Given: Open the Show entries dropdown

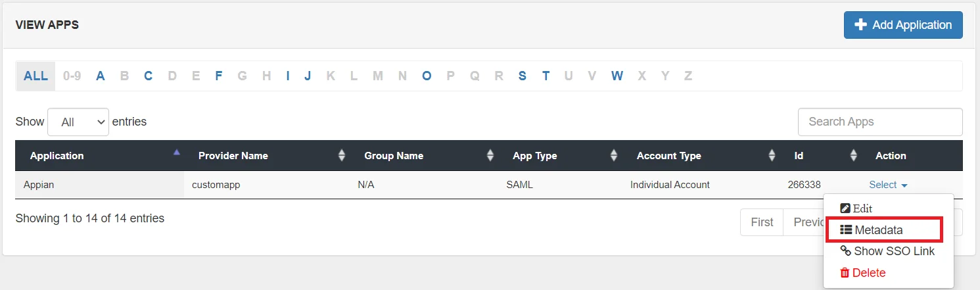Looking at the screenshot, I should (78, 122).
